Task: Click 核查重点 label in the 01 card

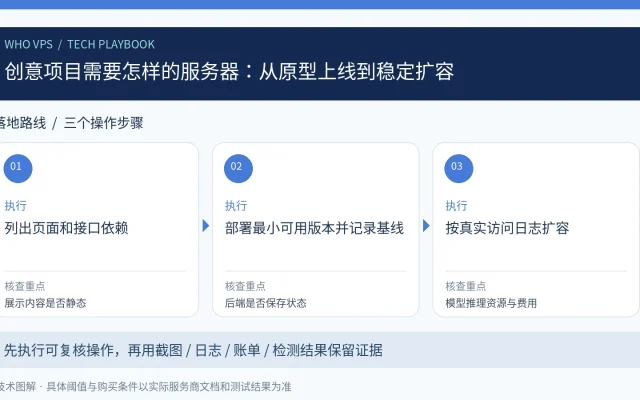Action: (x=25, y=286)
